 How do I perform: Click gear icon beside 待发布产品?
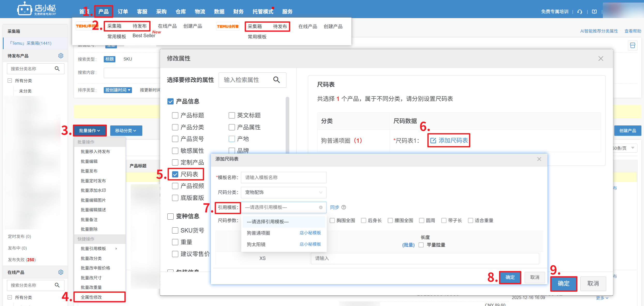[61, 56]
